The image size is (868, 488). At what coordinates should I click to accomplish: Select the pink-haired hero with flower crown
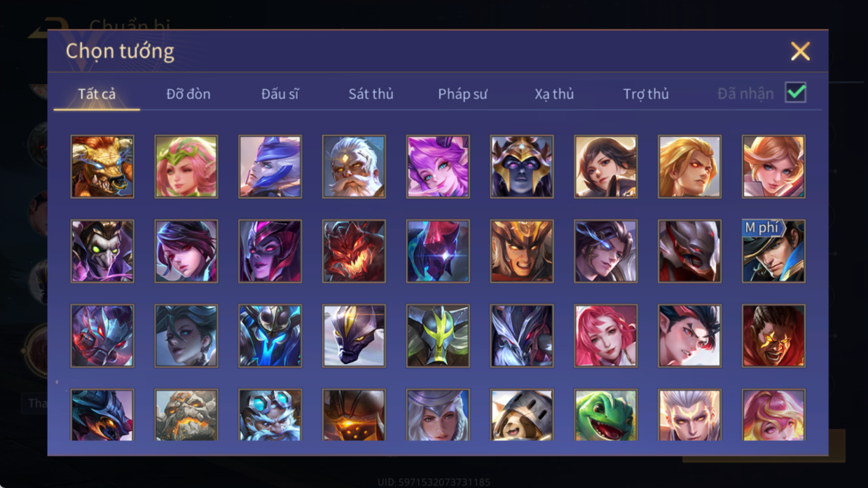(186, 167)
